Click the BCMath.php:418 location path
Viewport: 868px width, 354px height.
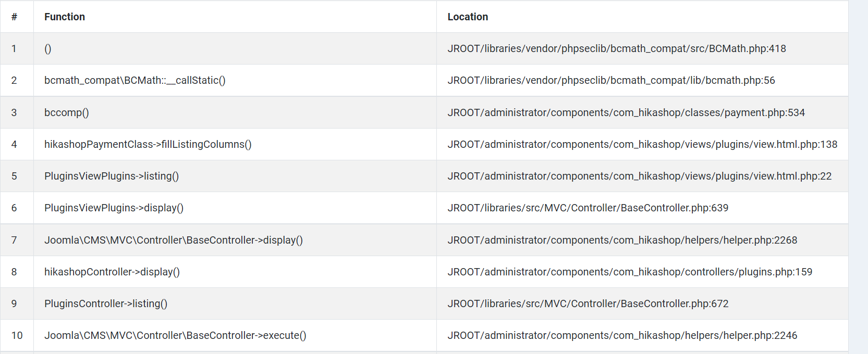tap(616, 48)
